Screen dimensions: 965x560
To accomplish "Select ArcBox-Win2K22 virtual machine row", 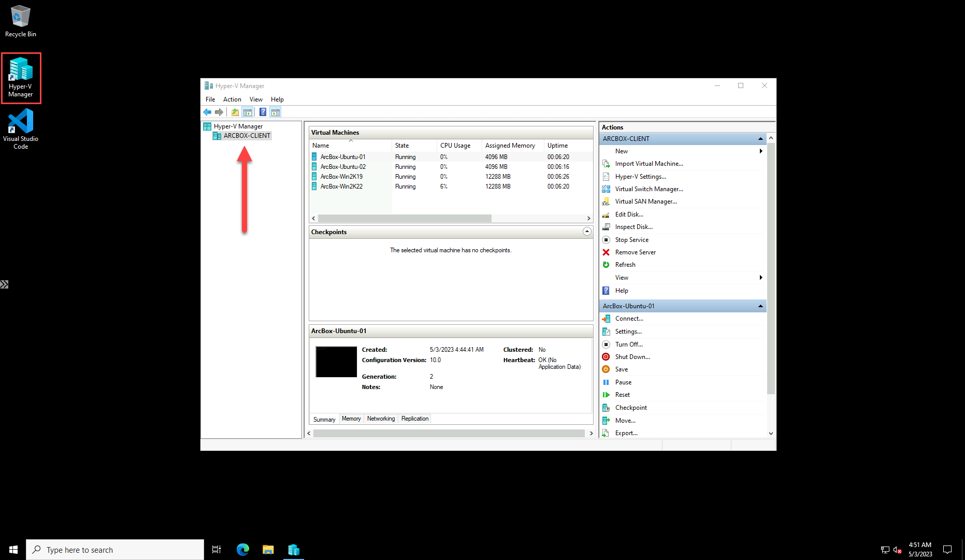I will click(x=451, y=186).
